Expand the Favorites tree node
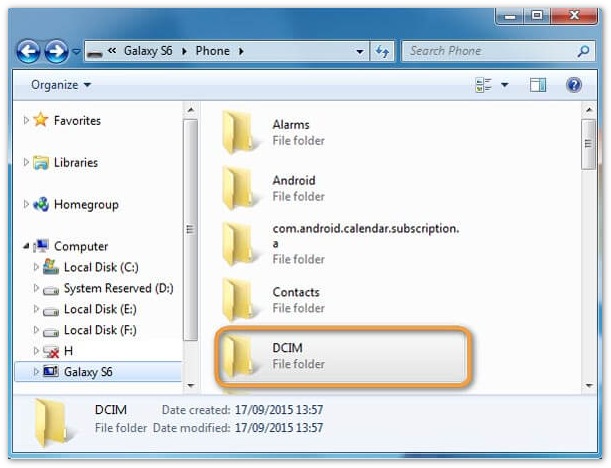Screen dimensions: 611x468 point(26,120)
